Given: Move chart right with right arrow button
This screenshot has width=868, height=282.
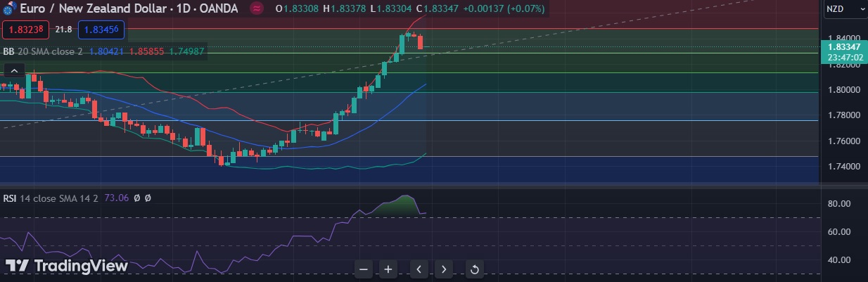Looking at the screenshot, I should (443, 269).
